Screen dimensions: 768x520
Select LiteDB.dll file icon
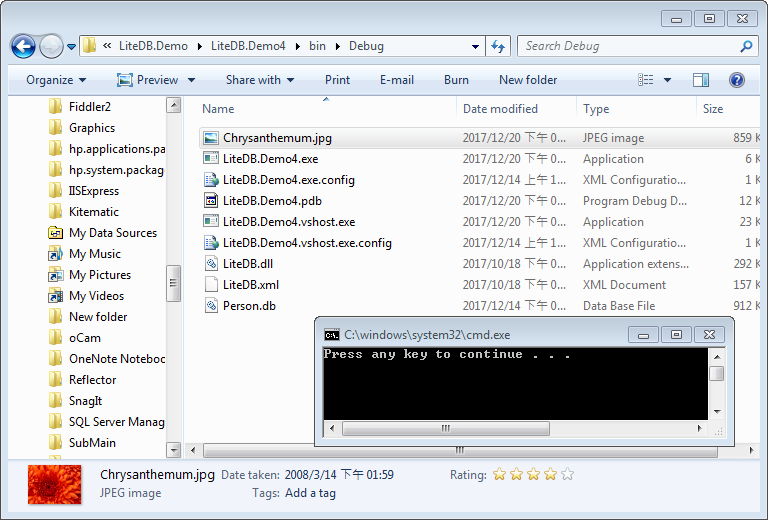pyautogui.click(x=211, y=263)
